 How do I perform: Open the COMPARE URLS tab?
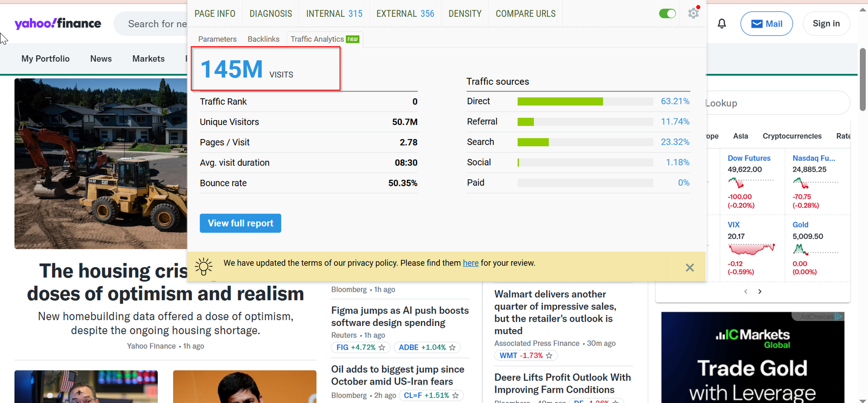pyautogui.click(x=526, y=14)
